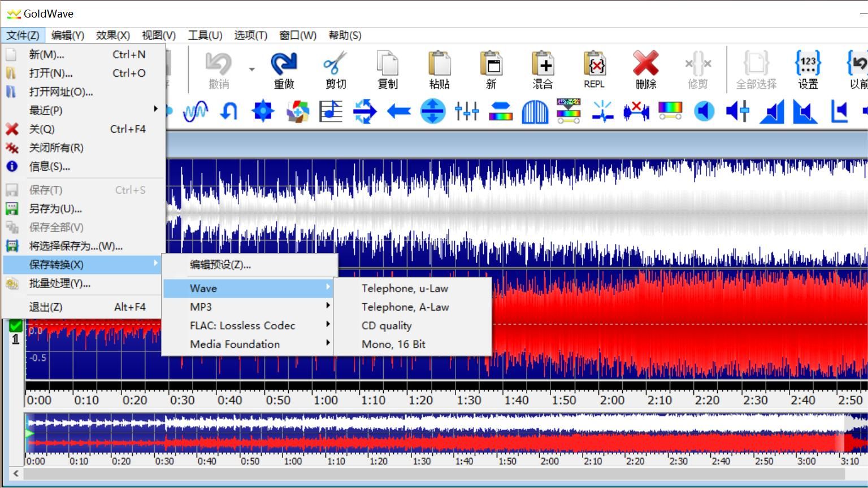Click the equalizer sliders effect icon
Image resolution: width=868 pixels, height=488 pixels.
tap(467, 111)
